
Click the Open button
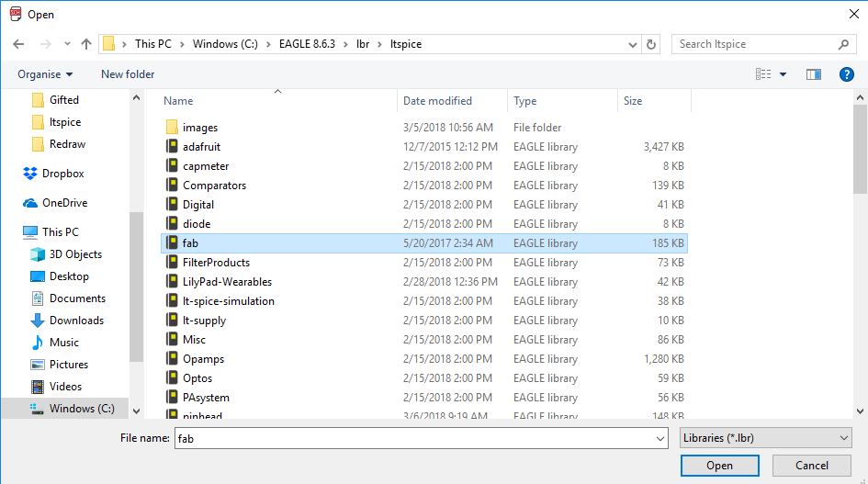pos(719,466)
